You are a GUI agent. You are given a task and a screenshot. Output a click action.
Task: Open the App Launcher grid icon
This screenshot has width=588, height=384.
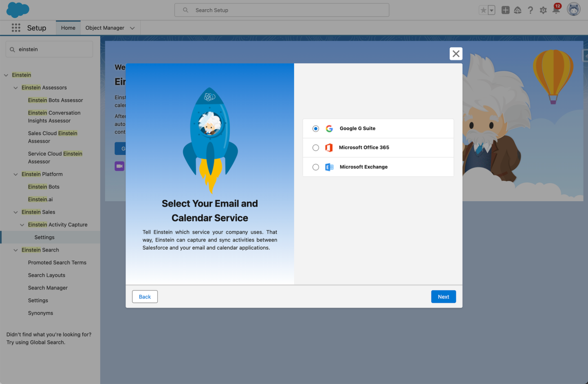click(16, 28)
